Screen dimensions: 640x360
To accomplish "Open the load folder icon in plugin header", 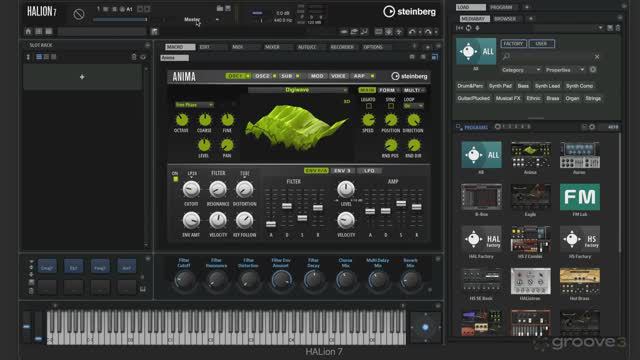I will pyautogui.click(x=220, y=8).
